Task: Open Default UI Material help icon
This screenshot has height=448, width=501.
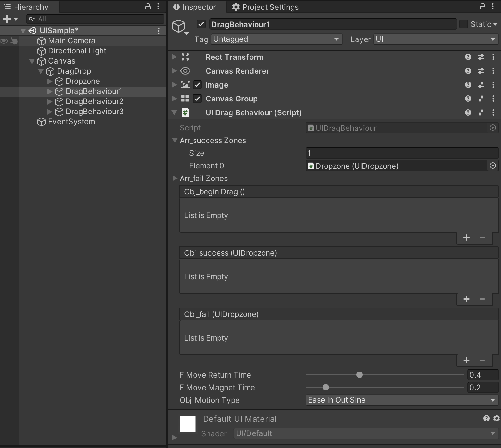Action: click(486, 418)
